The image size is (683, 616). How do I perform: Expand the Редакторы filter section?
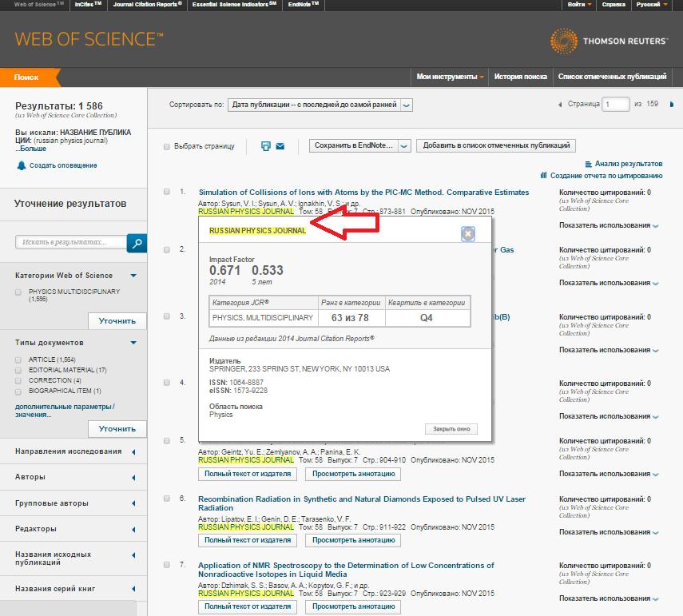[133, 530]
